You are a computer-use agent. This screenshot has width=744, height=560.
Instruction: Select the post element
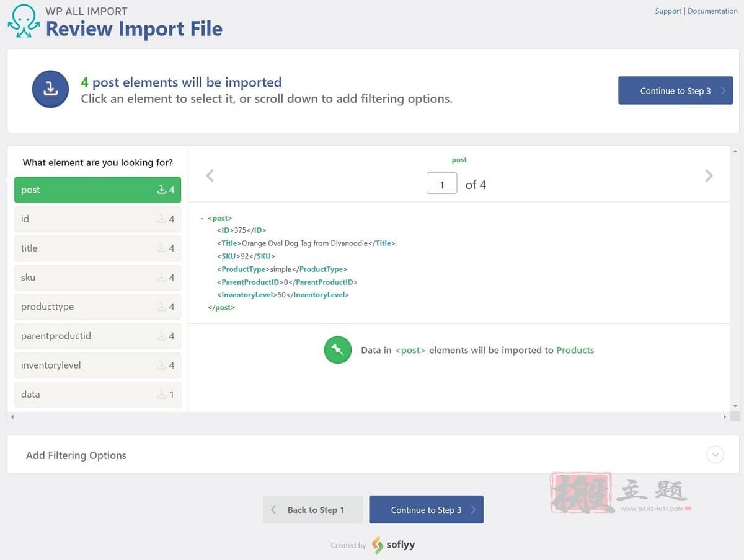pyautogui.click(x=97, y=190)
